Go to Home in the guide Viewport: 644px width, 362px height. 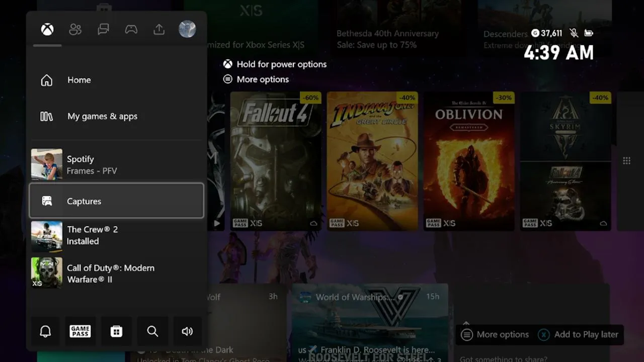(116, 80)
